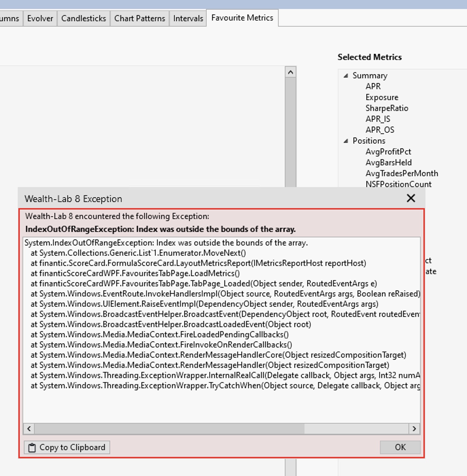467x476 pixels.
Task: Switch to the Evolver tab
Action: coord(40,18)
